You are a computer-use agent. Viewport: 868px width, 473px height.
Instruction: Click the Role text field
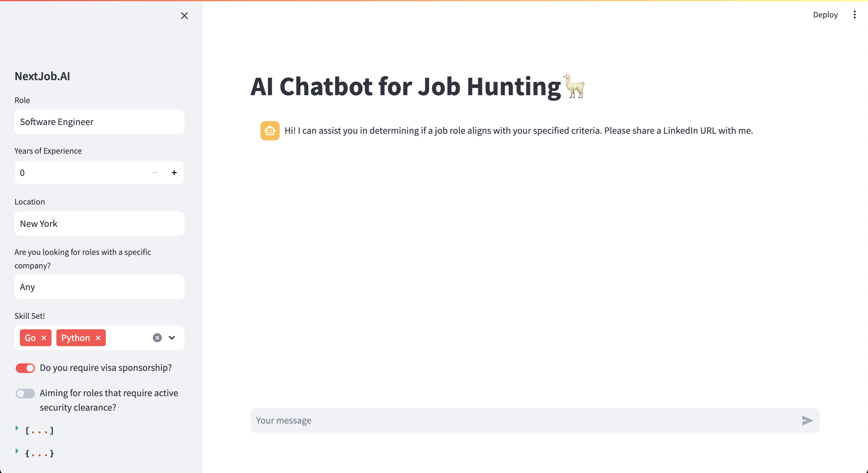[x=99, y=122]
